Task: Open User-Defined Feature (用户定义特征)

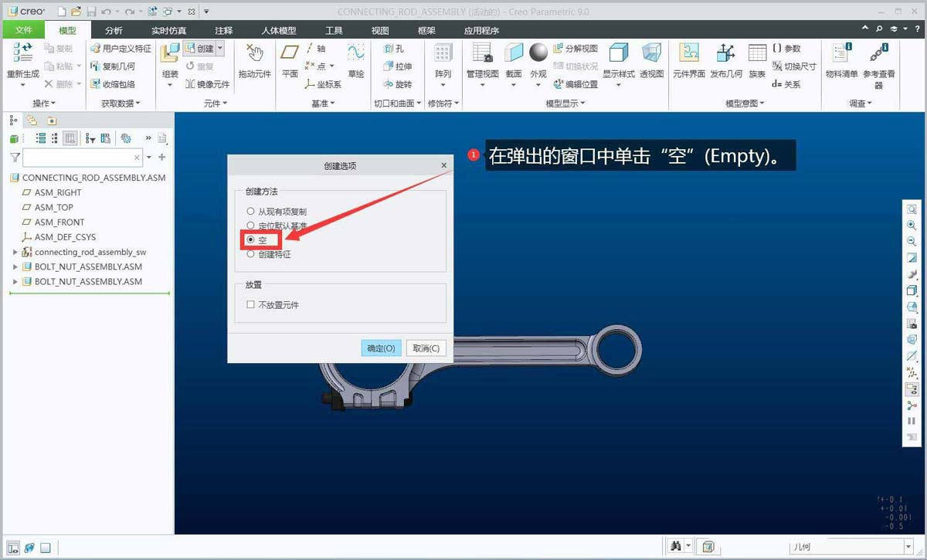Action: [x=121, y=49]
